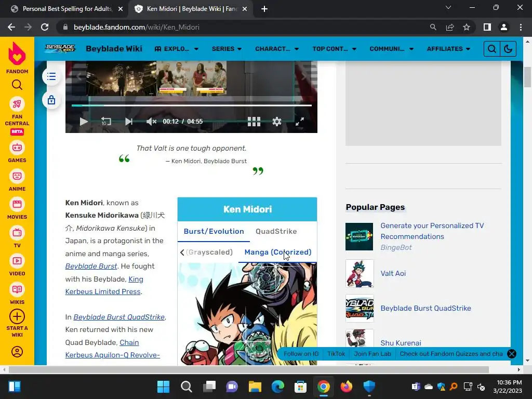Select the Burst/Evolution infobox tab
Viewport: 532px width, 399px height.
(x=214, y=231)
